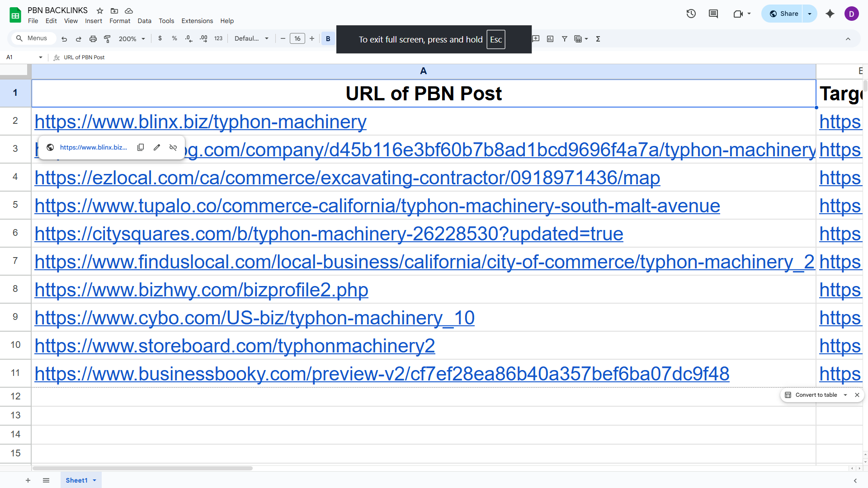Open the Convert to table dropdown arrow
Screen dimensions: 868x488
point(845,395)
